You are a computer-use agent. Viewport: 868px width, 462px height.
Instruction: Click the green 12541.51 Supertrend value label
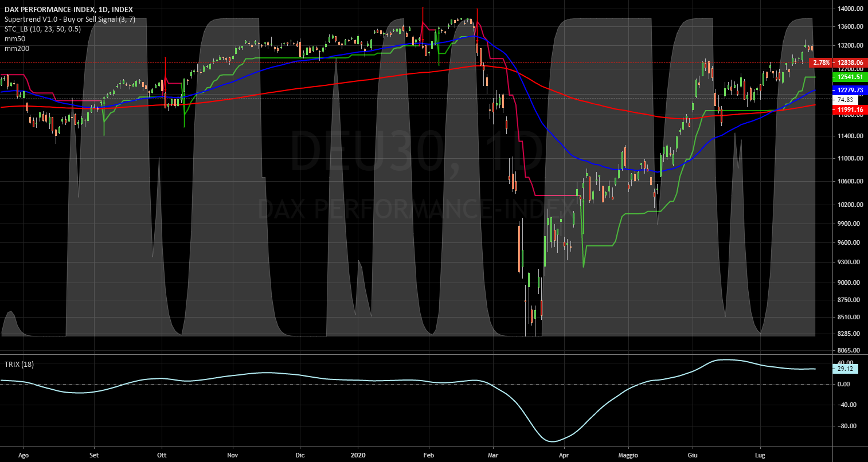(x=850, y=77)
